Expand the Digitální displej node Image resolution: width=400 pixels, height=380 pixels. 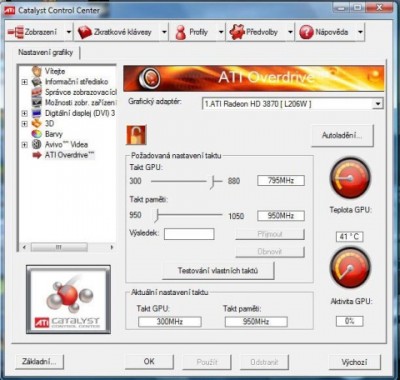24,113
